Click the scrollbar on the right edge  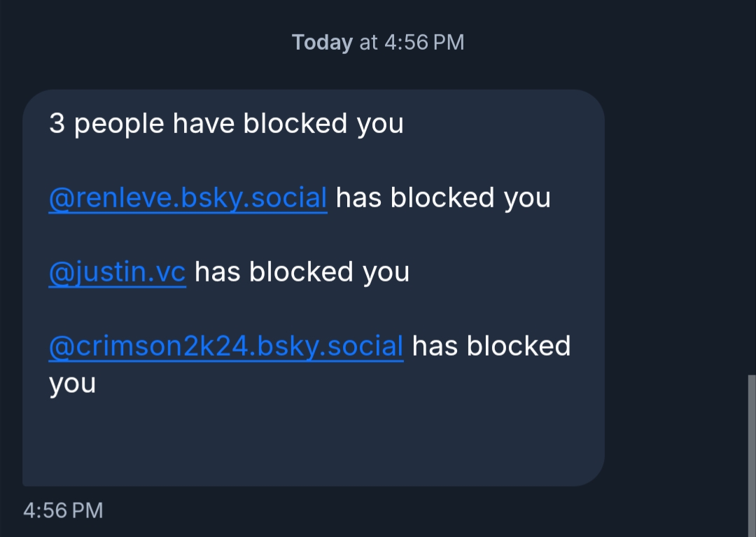752,448
